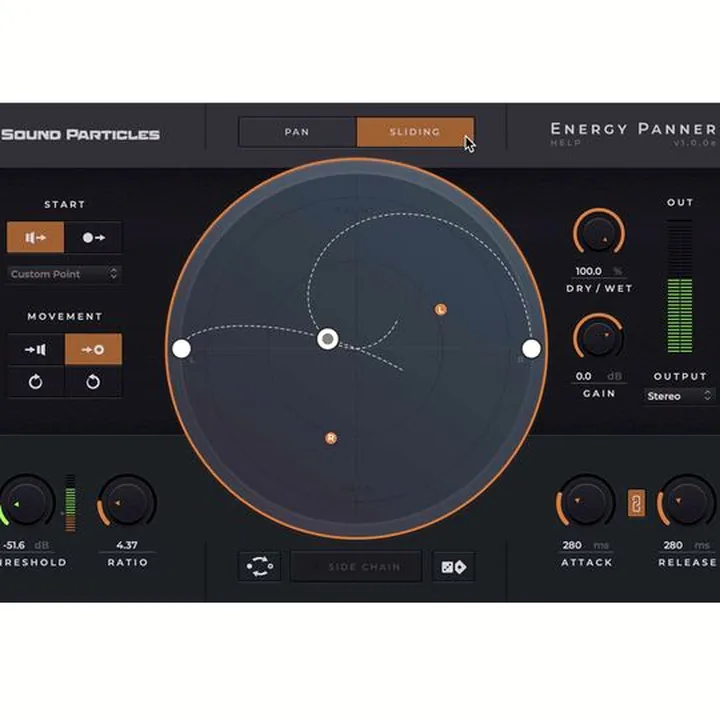The image size is (720, 720).
Task: Choose move-to-threshold icon under MOVEMENT
Action: click(35, 350)
